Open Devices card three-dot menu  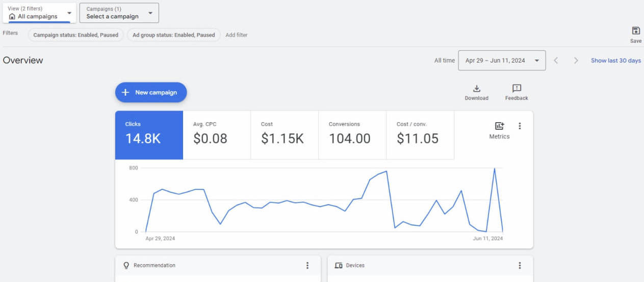[520, 266]
